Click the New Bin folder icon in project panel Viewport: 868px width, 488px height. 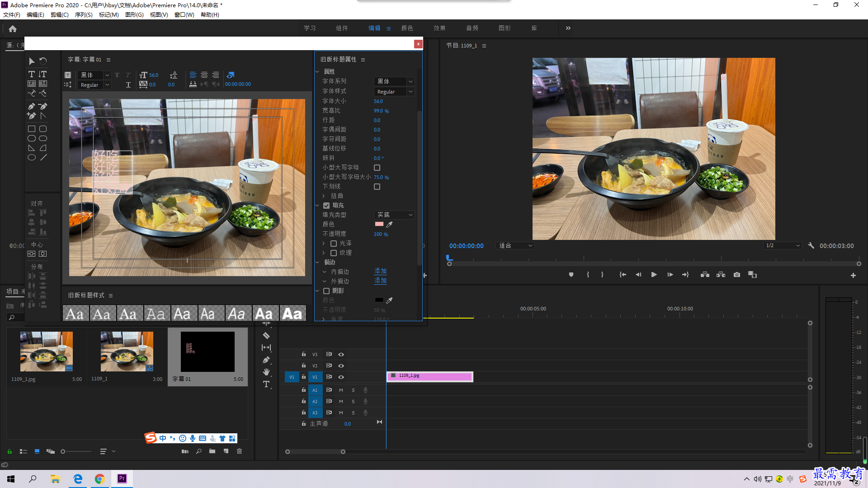point(212,451)
